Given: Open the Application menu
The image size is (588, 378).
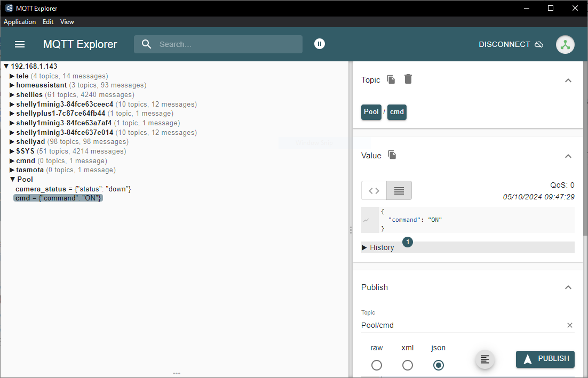Looking at the screenshot, I should [x=20, y=22].
